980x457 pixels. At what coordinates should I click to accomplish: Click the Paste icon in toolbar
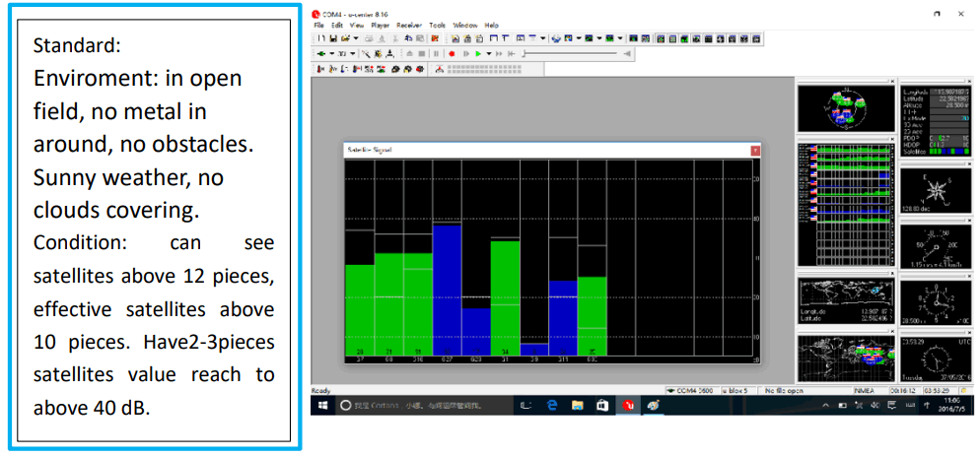pos(419,38)
